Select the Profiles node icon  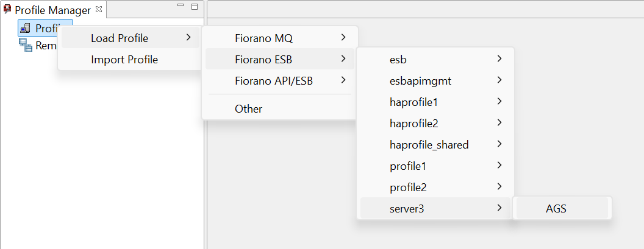click(x=25, y=28)
